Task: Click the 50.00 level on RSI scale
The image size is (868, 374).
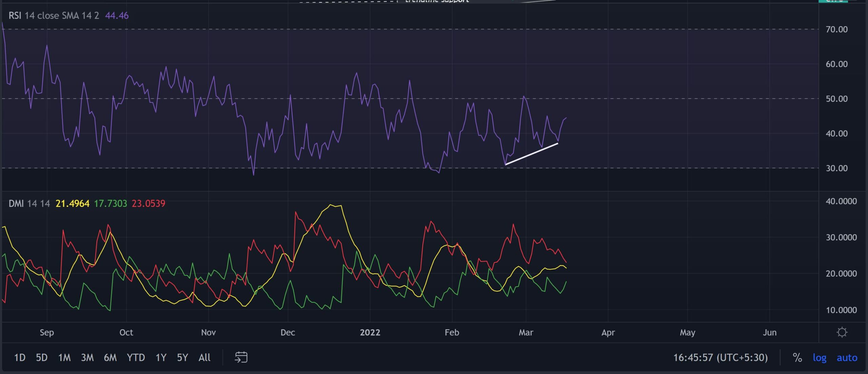Action: [836, 99]
